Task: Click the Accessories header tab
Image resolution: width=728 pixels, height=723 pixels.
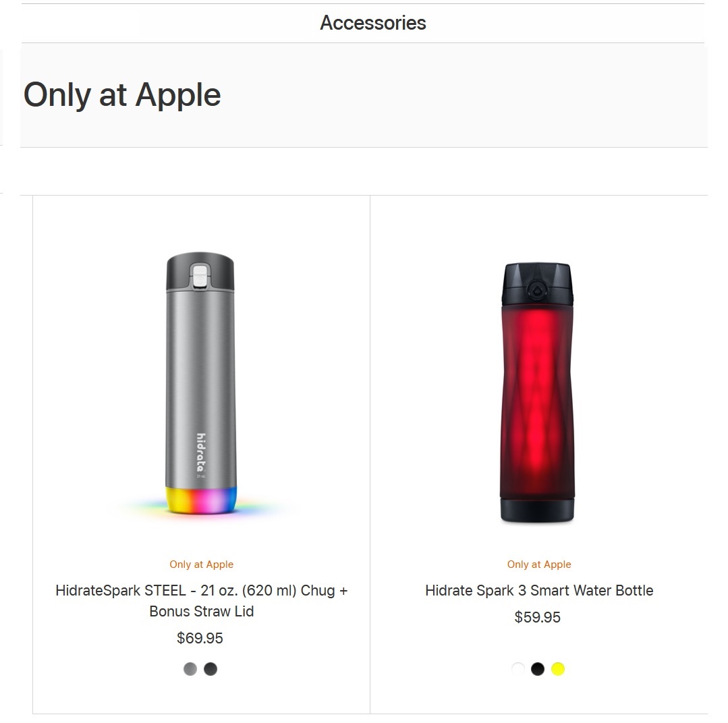Action: point(372,23)
